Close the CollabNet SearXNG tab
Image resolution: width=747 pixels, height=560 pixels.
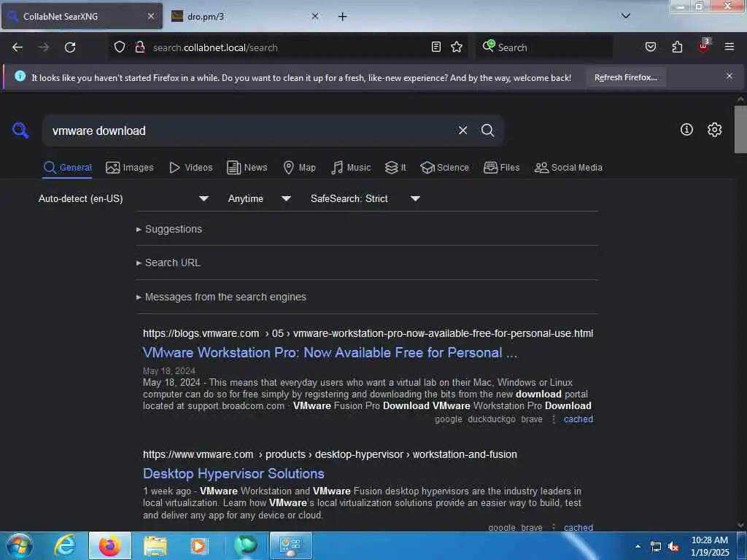tap(150, 16)
